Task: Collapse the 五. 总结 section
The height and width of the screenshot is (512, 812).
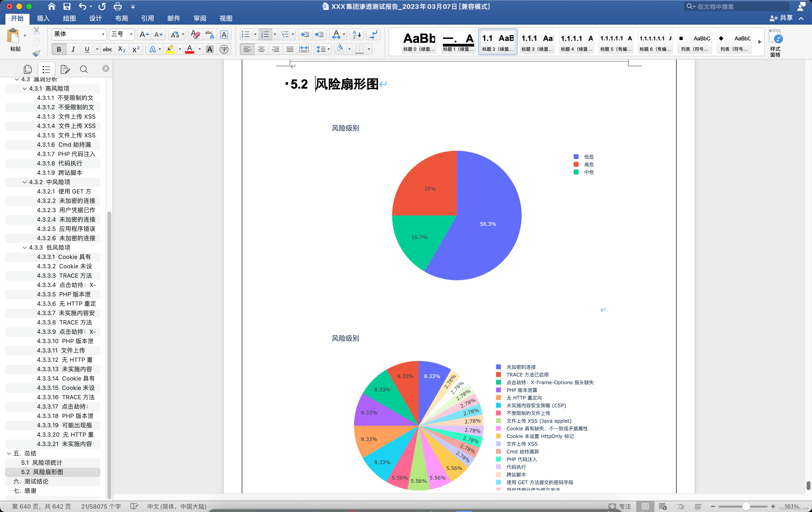Action: pos(9,453)
